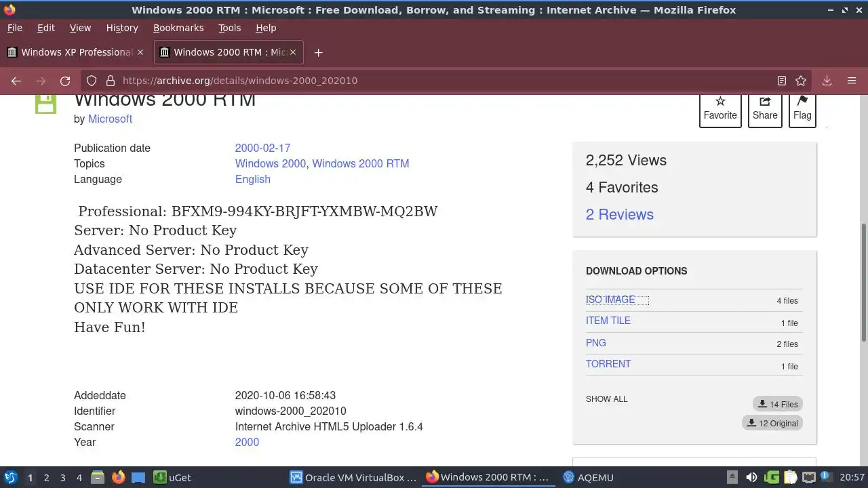
Task: Download all 14 Files
Action: [777, 404]
